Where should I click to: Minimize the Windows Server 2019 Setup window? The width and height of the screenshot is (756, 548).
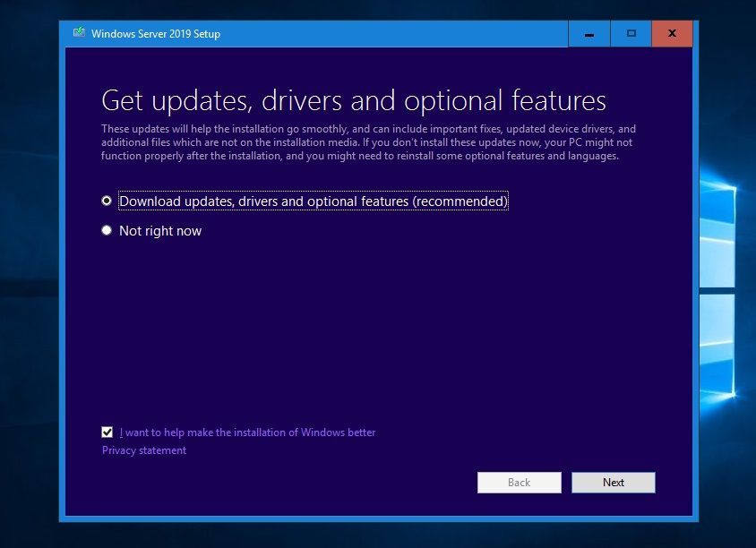pyautogui.click(x=589, y=34)
